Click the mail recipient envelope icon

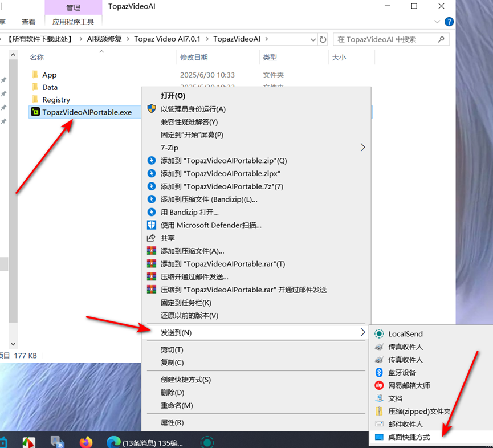pos(379,424)
